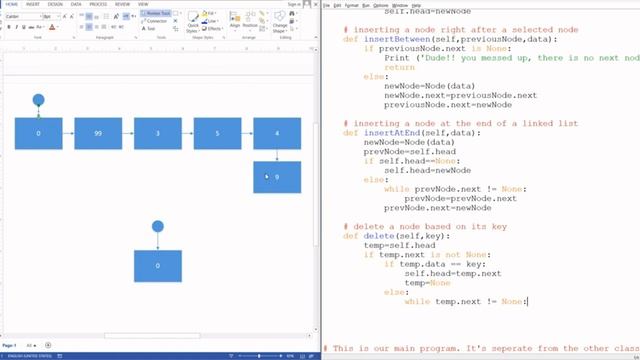Open the rectangle shape tool dropdown
640x360 pixels.
pyautogui.click(x=181, y=13)
